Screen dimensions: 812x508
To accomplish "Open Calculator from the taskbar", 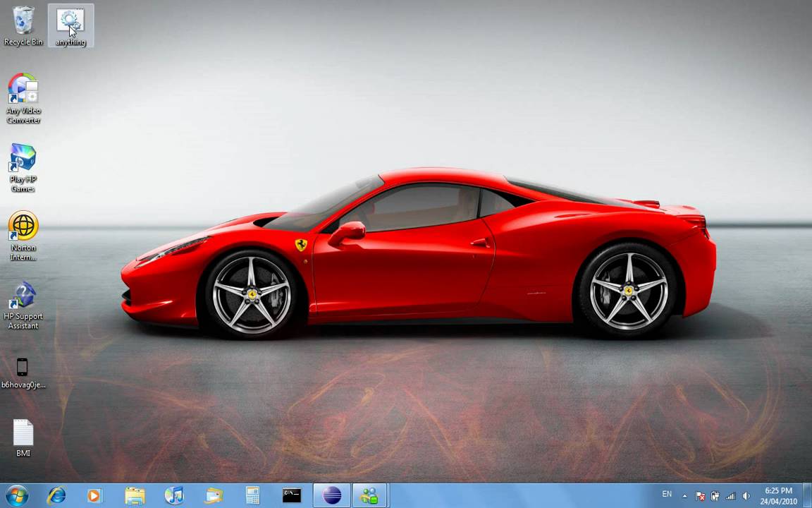I will (253, 495).
